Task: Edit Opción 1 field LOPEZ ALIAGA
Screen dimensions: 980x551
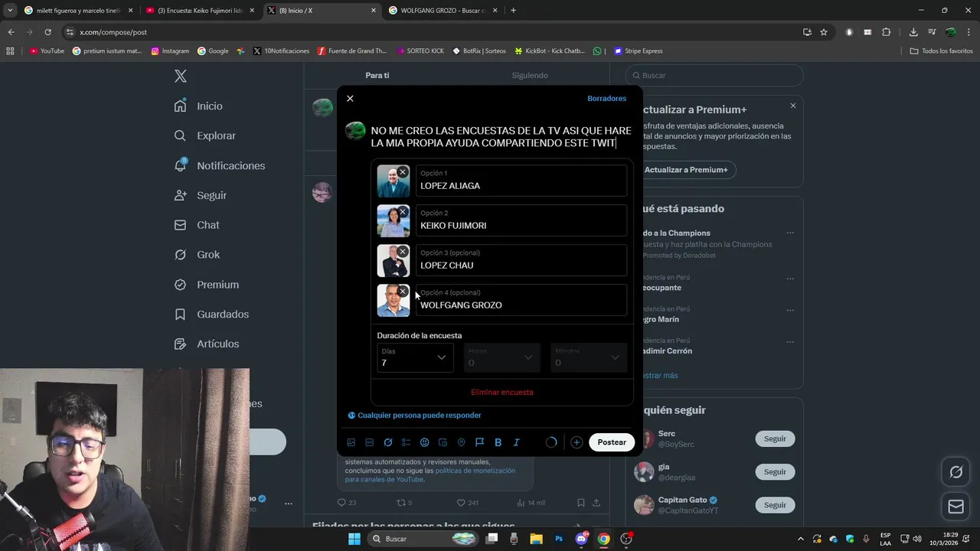Action: [521, 181]
